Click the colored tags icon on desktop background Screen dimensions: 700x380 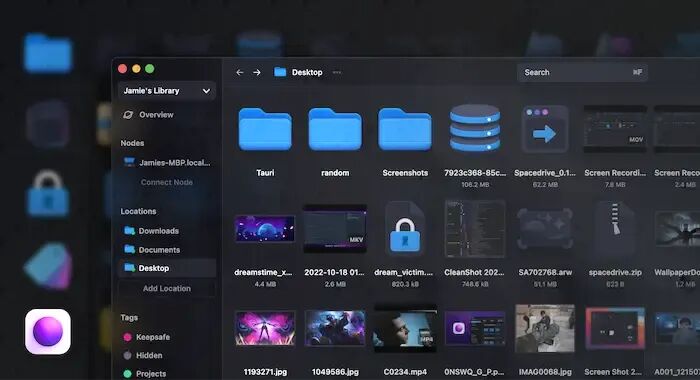click(x=48, y=266)
